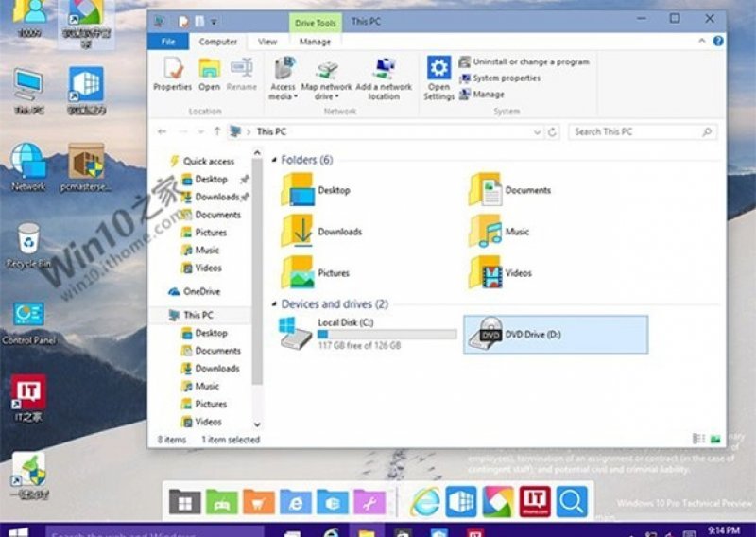This screenshot has width=756, height=537.
Task: Select the Documents folder in content pane
Action: point(509,190)
